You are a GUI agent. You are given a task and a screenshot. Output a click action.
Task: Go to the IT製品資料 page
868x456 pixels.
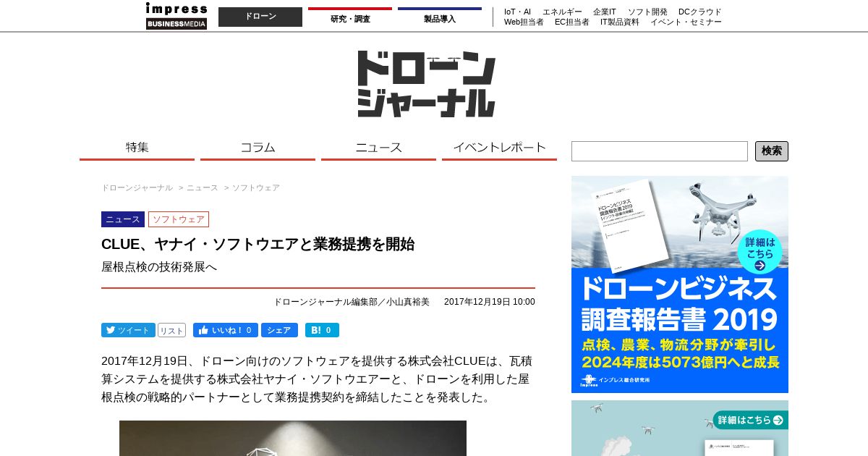pos(619,22)
